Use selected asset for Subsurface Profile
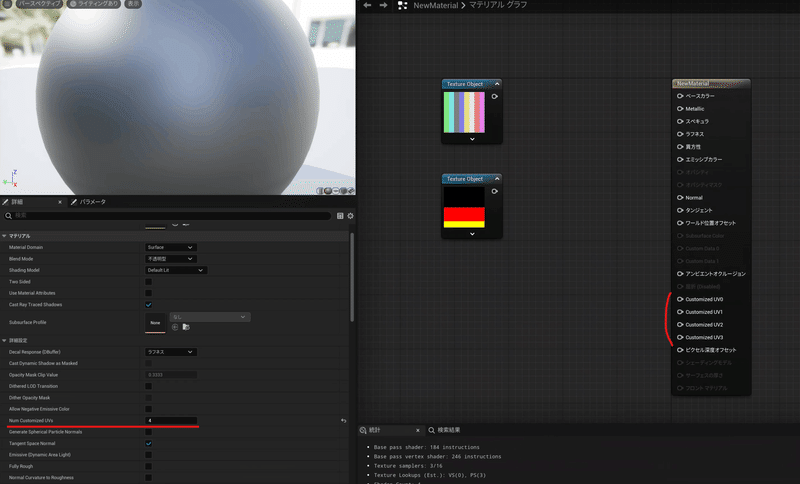 (175, 327)
